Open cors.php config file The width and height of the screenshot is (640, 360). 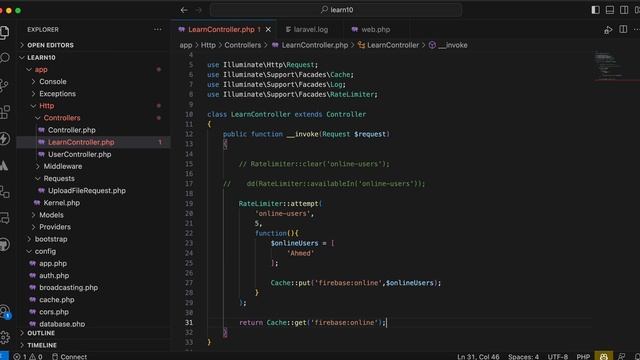(x=54, y=312)
